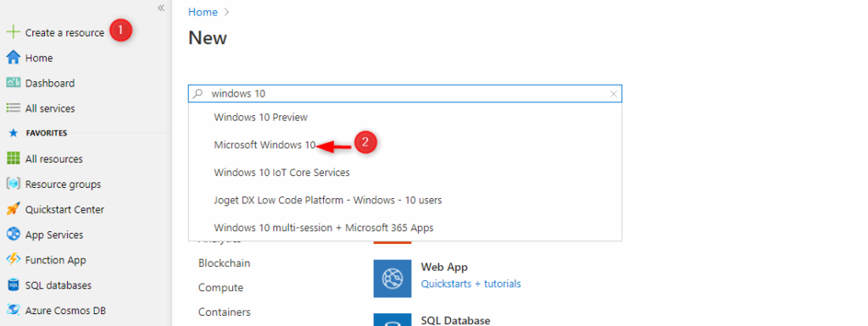Image resolution: width=868 pixels, height=326 pixels.
Task: Click the FAVORITES star icon
Action: coord(14,133)
